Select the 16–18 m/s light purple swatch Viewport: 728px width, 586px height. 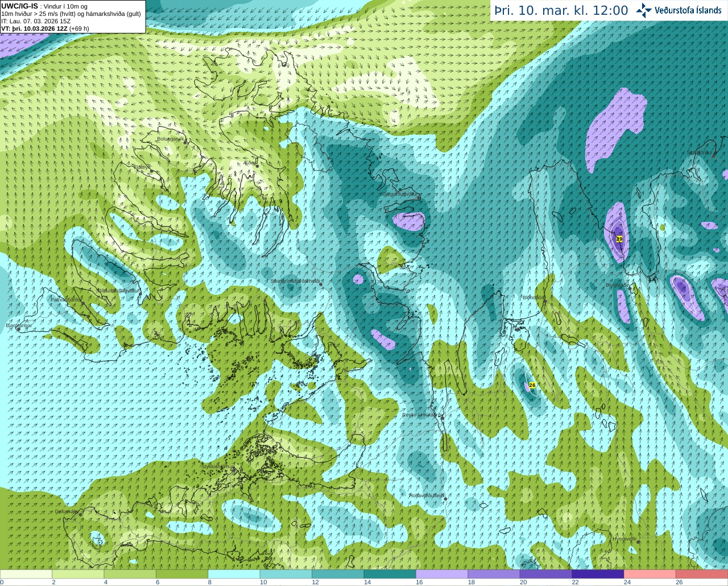tap(442, 574)
